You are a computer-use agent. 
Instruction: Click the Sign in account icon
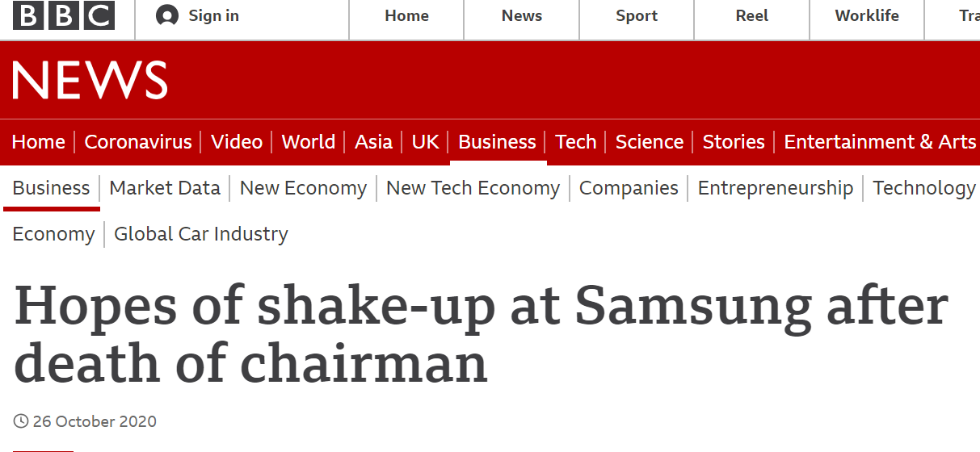(x=167, y=15)
